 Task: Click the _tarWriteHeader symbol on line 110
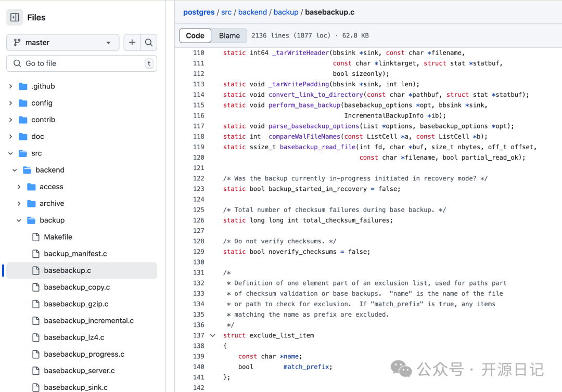[300, 53]
